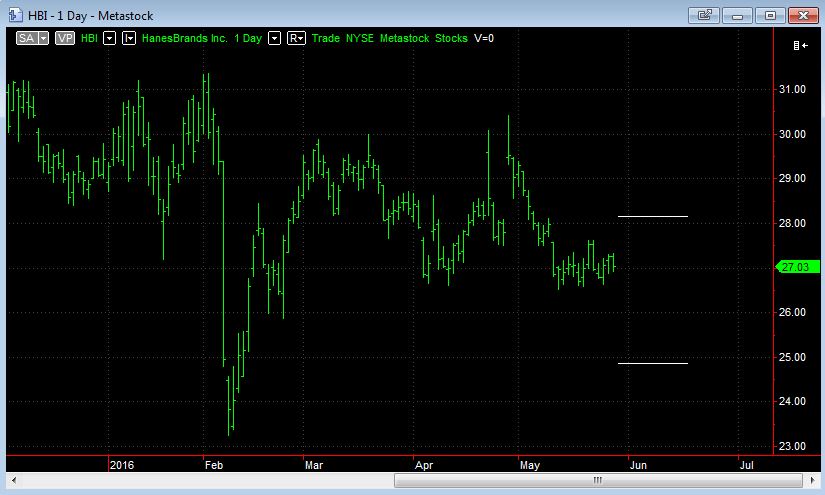Click the Jul label on date axis
This screenshot has height=495, width=825.
coord(747,465)
